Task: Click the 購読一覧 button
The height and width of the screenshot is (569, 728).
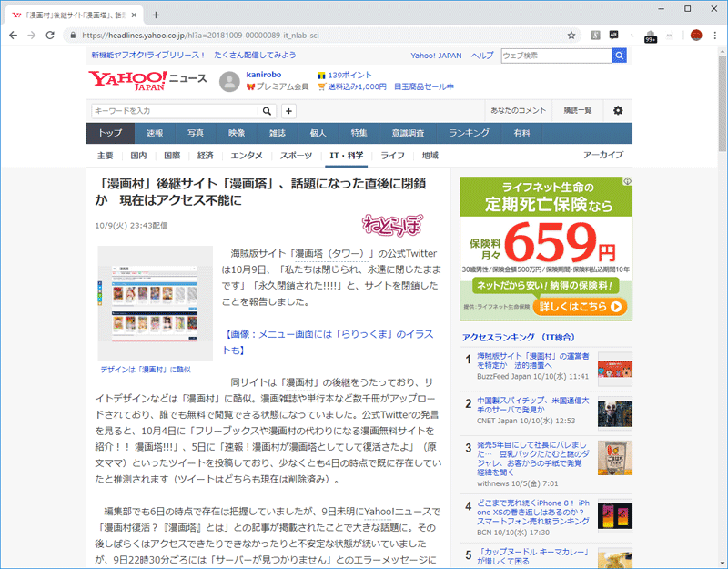Action: click(x=578, y=110)
